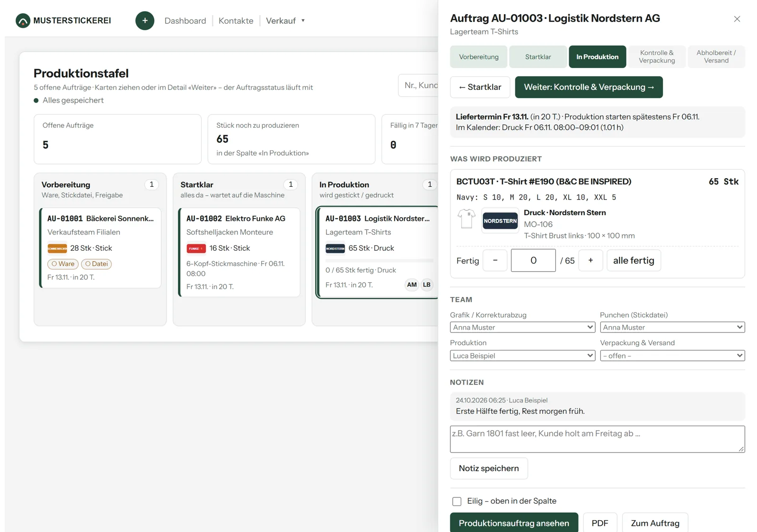Viewport: 757px width, 532px height.
Task: Select the Kontrolle & Verpackung stage tab
Action: 657,57
